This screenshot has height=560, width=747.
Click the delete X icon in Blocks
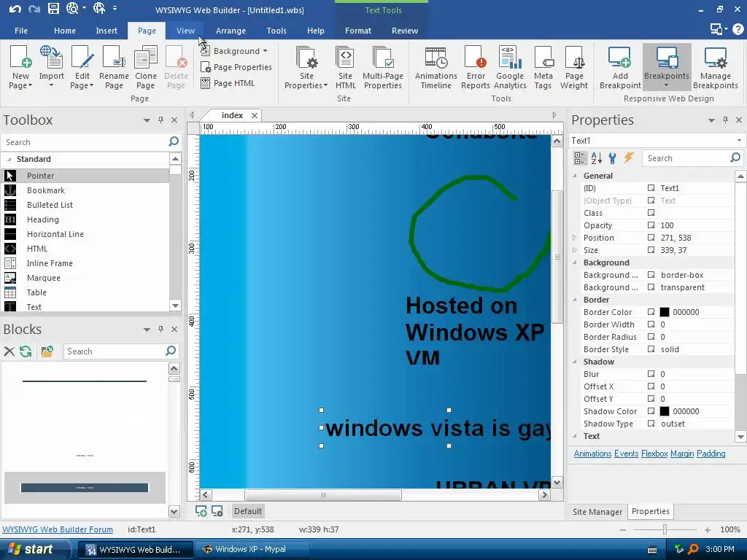[9, 351]
